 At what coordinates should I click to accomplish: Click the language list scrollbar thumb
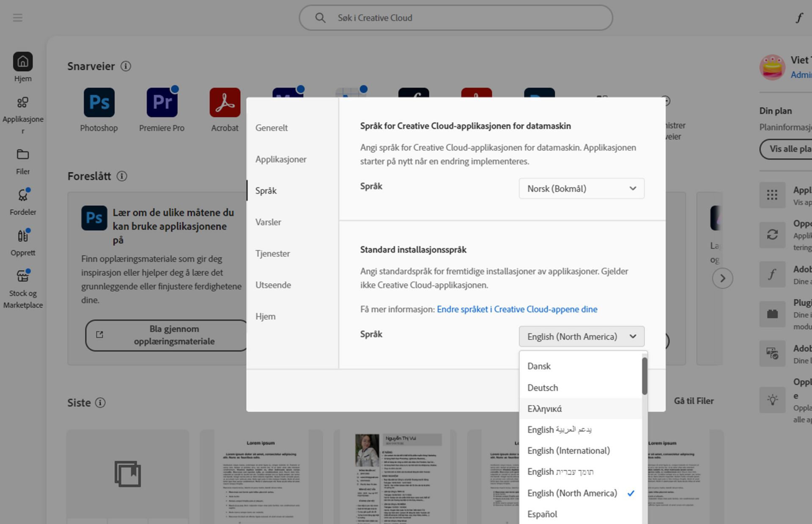tap(644, 376)
